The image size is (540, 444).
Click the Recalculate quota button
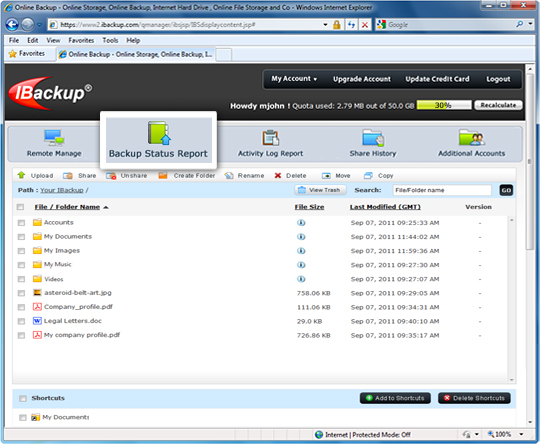(x=498, y=105)
